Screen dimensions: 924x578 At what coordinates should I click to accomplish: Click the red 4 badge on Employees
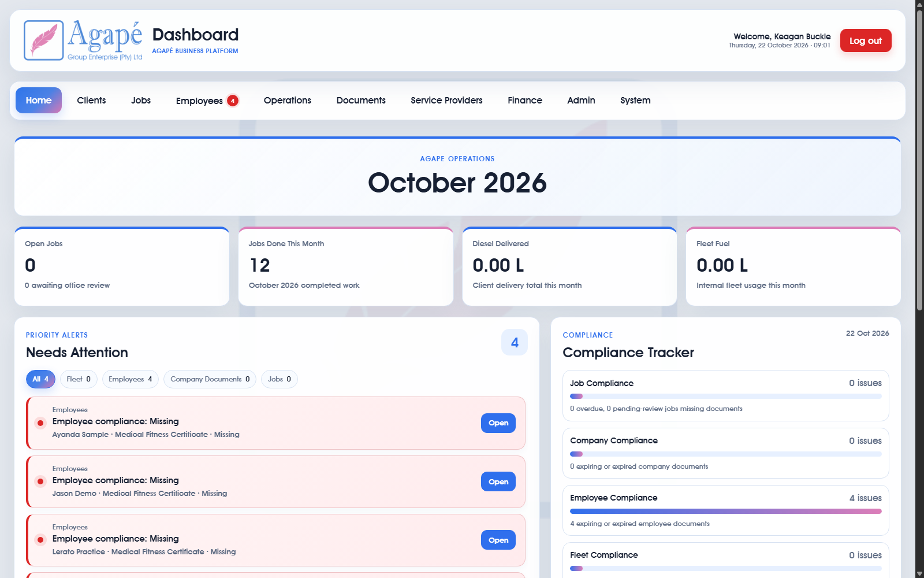click(x=233, y=101)
